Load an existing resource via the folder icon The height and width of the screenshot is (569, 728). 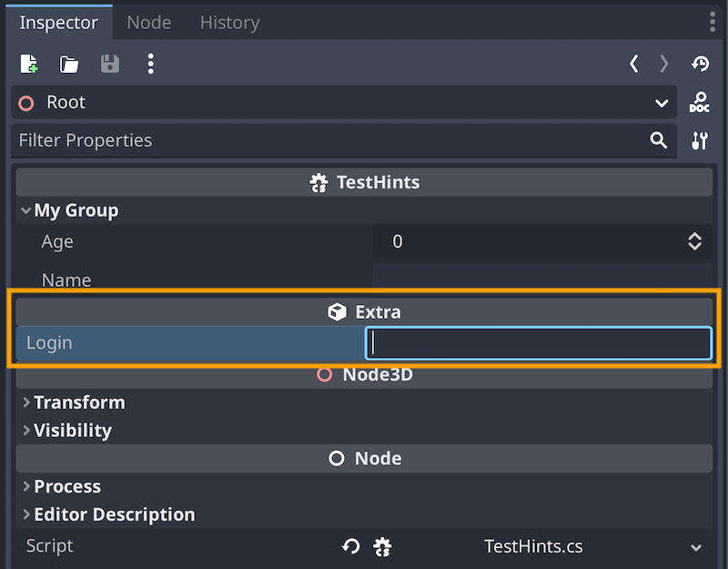point(69,64)
